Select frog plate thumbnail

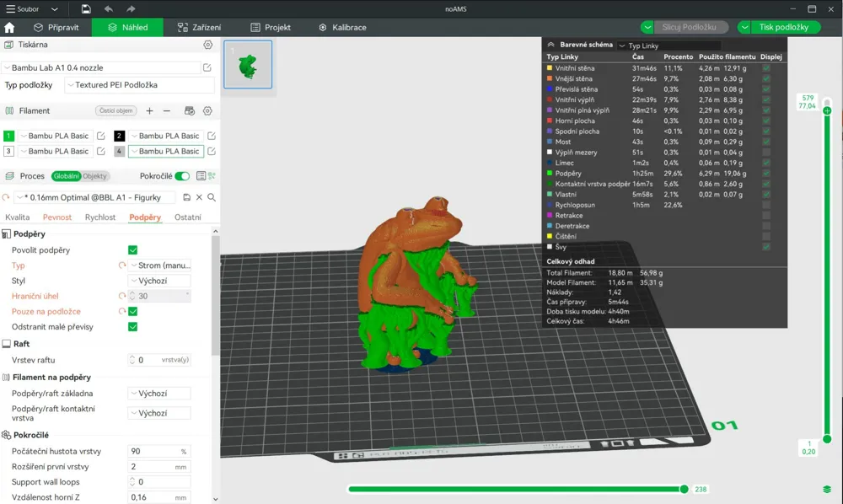tap(248, 65)
